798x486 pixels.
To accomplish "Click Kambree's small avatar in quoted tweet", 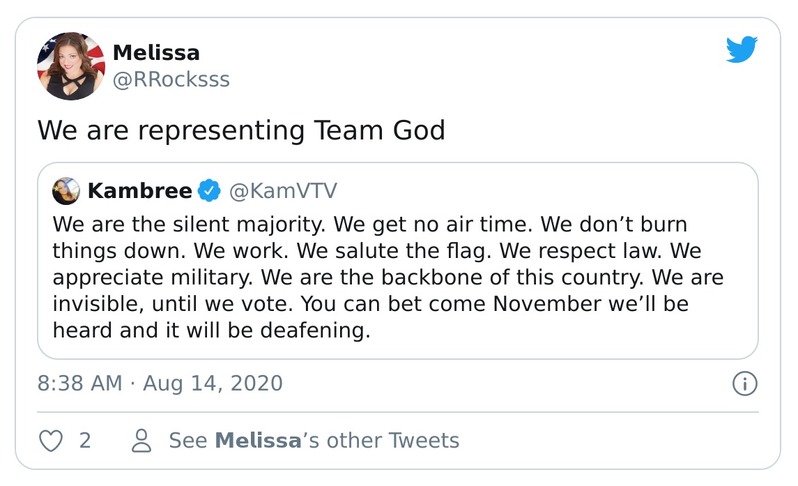I will 66,190.
